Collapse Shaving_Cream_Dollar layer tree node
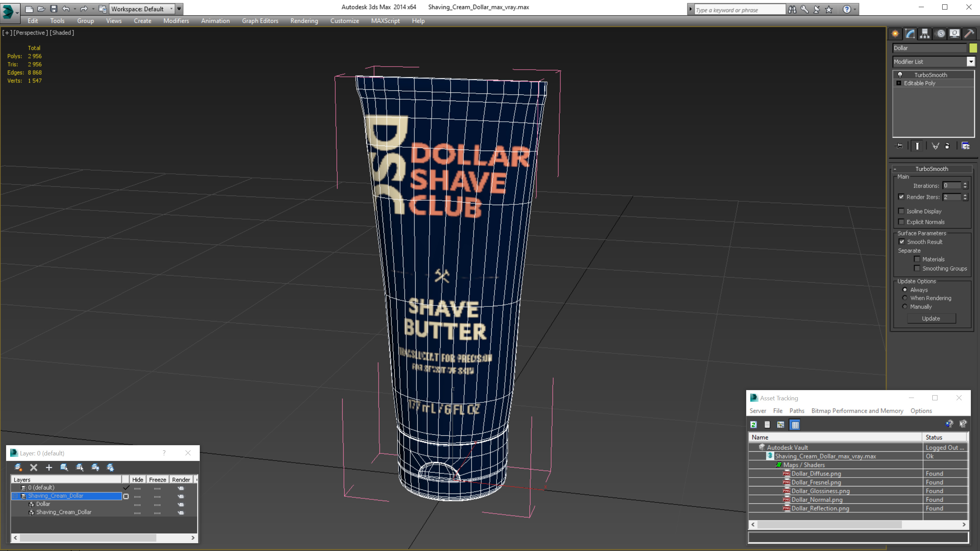 15,496
